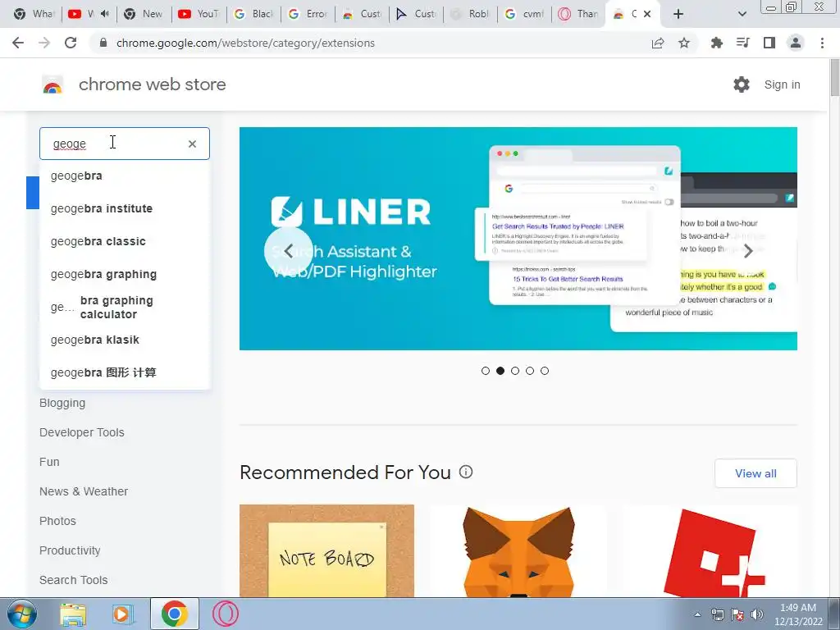The height and width of the screenshot is (630, 840).
Task: Choose the geogebra Chinese-text suggestion
Action: pyautogui.click(x=125, y=372)
